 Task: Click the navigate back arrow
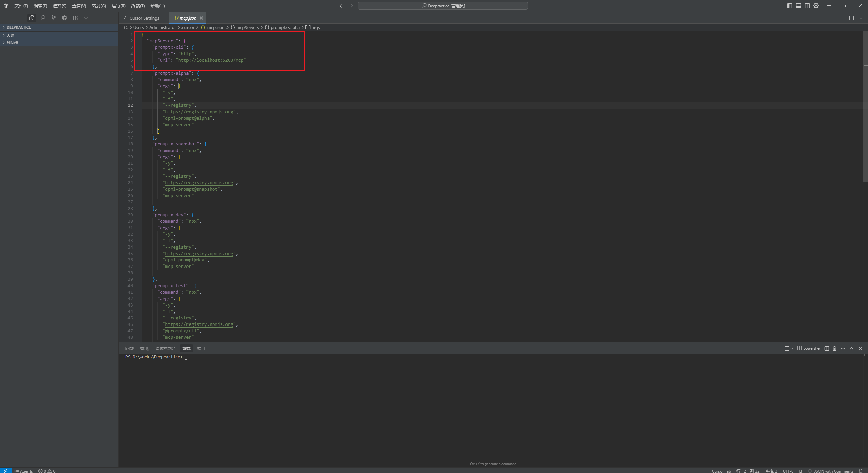[341, 6]
